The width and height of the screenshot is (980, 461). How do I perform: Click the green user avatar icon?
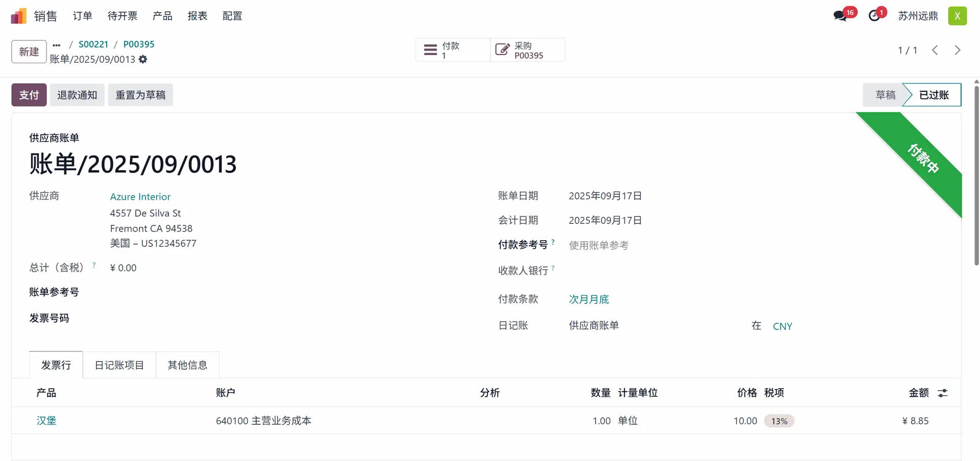pos(957,16)
